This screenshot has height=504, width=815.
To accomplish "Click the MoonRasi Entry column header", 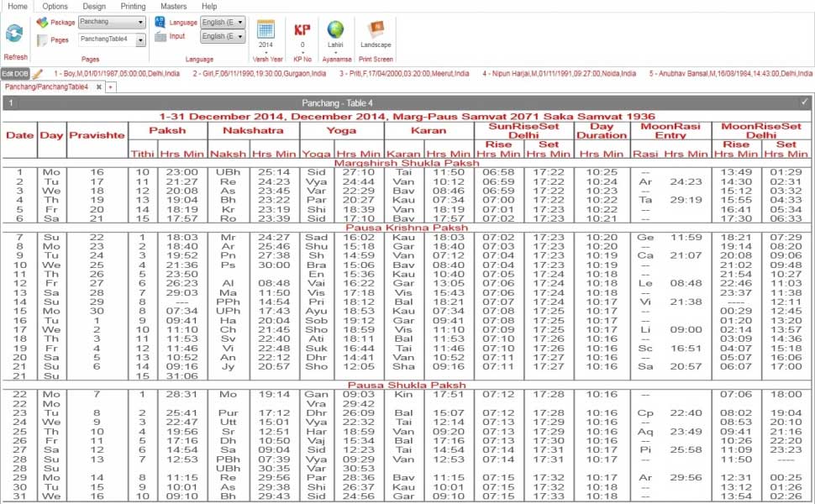I will click(x=670, y=130).
